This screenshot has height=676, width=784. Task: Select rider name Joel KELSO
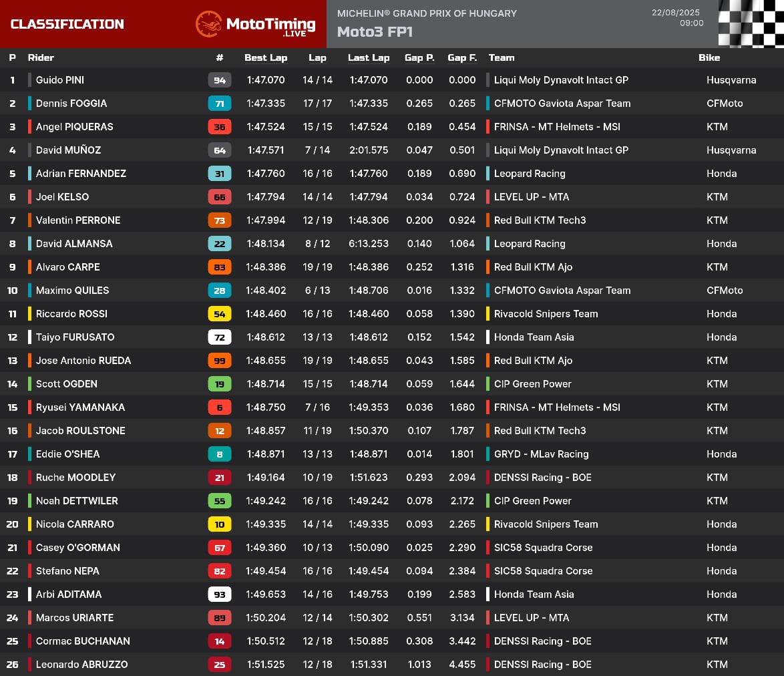click(63, 197)
